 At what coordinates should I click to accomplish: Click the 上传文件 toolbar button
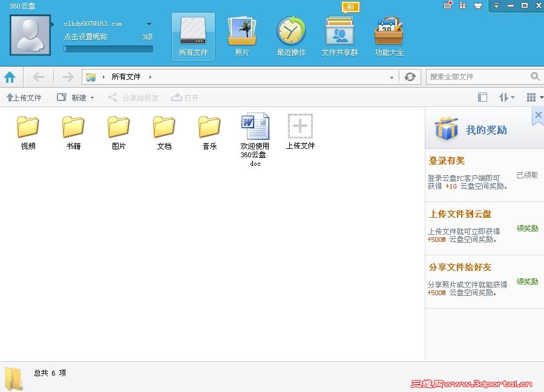pos(24,98)
